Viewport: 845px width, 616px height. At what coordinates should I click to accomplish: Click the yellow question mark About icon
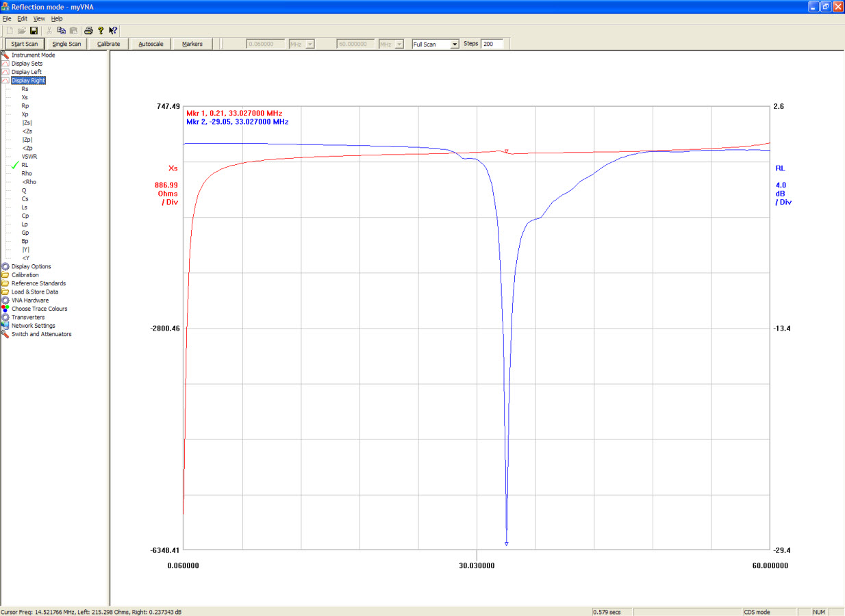coord(101,31)
